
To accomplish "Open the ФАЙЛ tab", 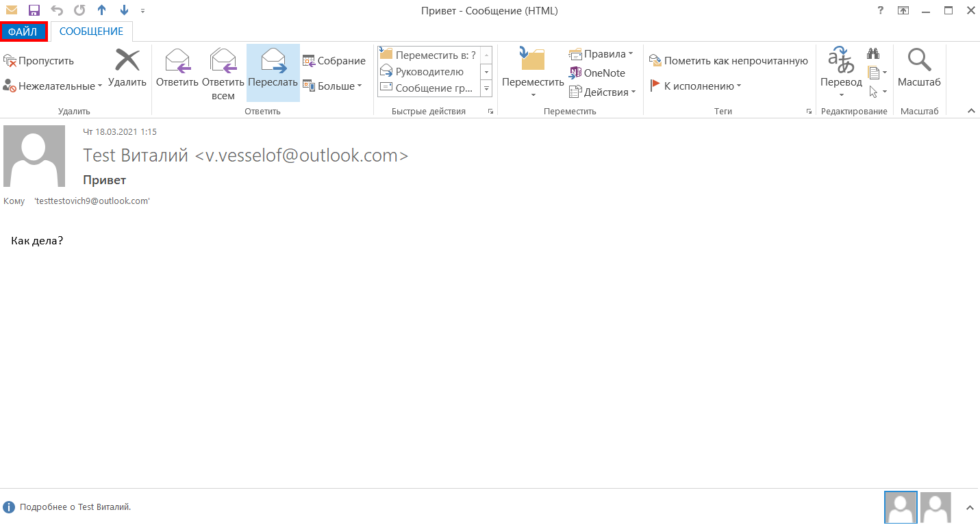I will click(x=23, y=31).
